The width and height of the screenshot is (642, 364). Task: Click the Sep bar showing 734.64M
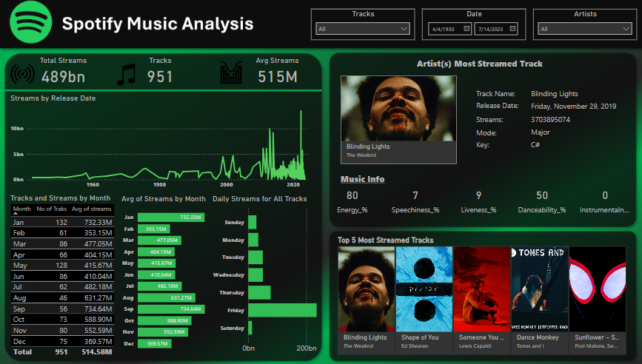[171, 309]
